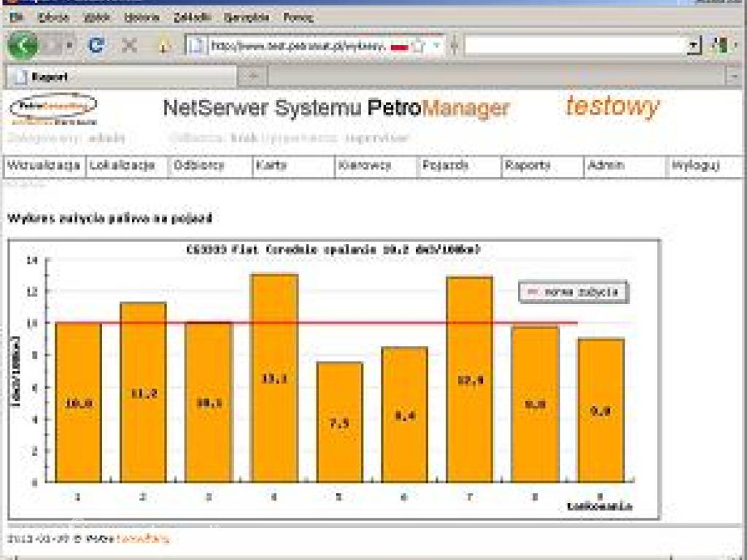The image size is (747, 560).
Task: Click the tallest bar labeled 13.1
Action: [x=274, y=378]
